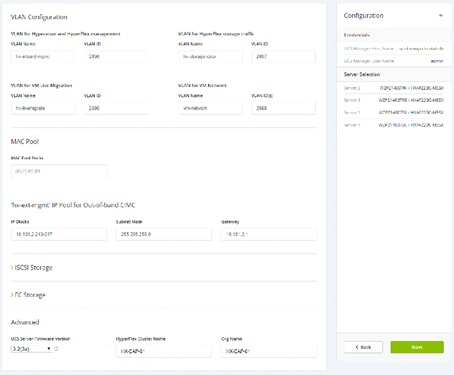Focus the Gateway address field
This screenshot has height=375, width=454.
point(269,234)
